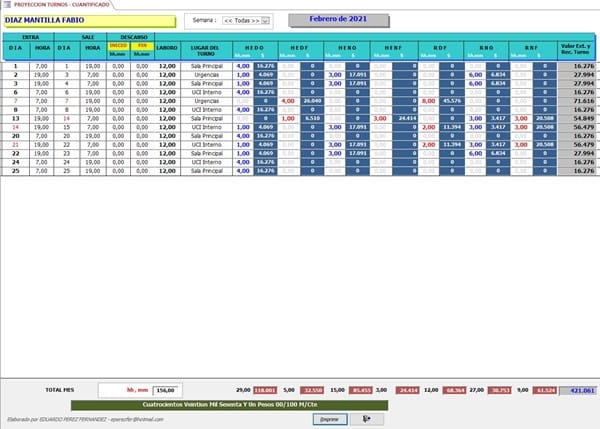
Task: Click the RNF column header
Action: (532, 48)
